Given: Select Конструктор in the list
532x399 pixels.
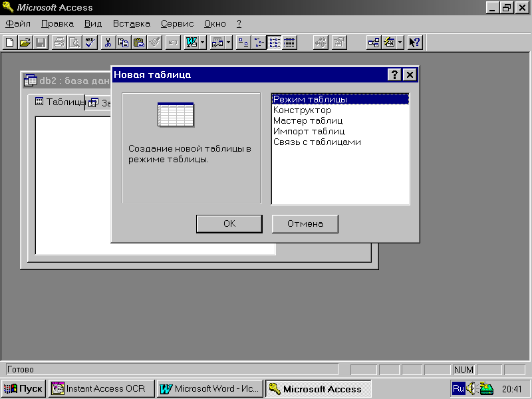Looking at the screenshot, I should [340, 110].
